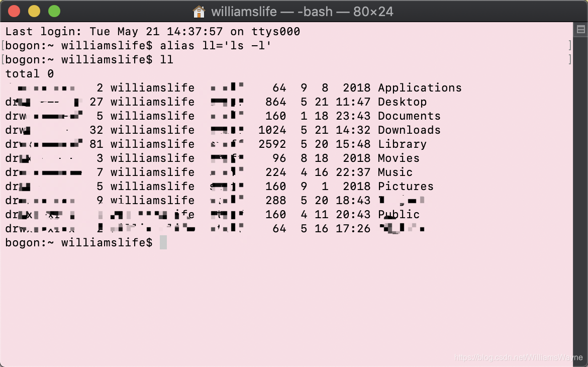Click the split pane icon at top right
Viewport: 588px width, 367px height.
tap(580, 29)
